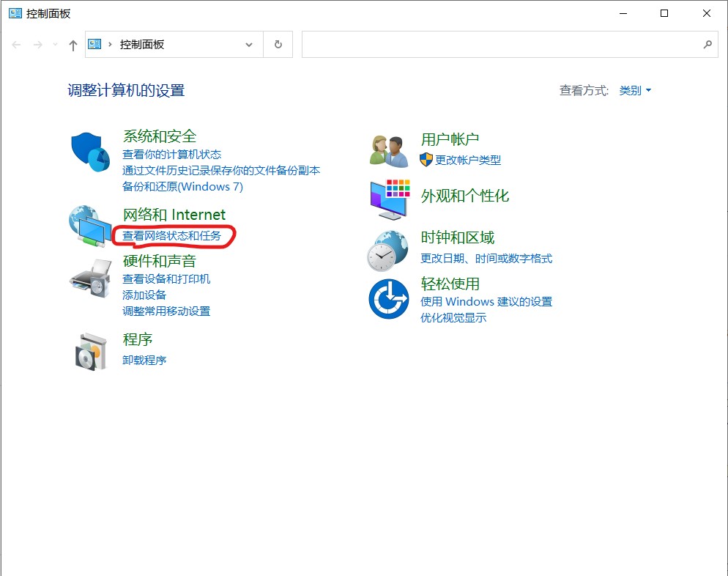Screen dimensions: 728x576
Task: Click the 外观和个性化 display icon
Action: [388, 199]
